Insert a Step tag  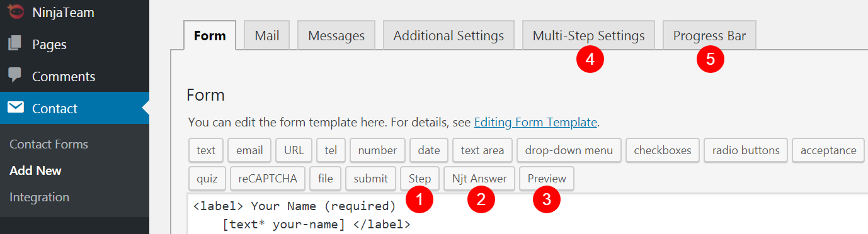pyautogui.click(x=420, y=179)
